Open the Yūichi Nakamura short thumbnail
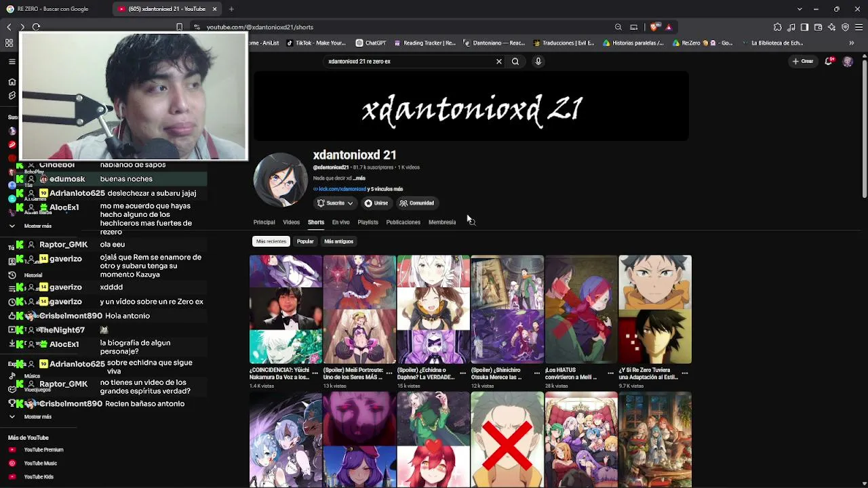The width and height of the screenshot is (868, 488). click(x=285, y=310)
